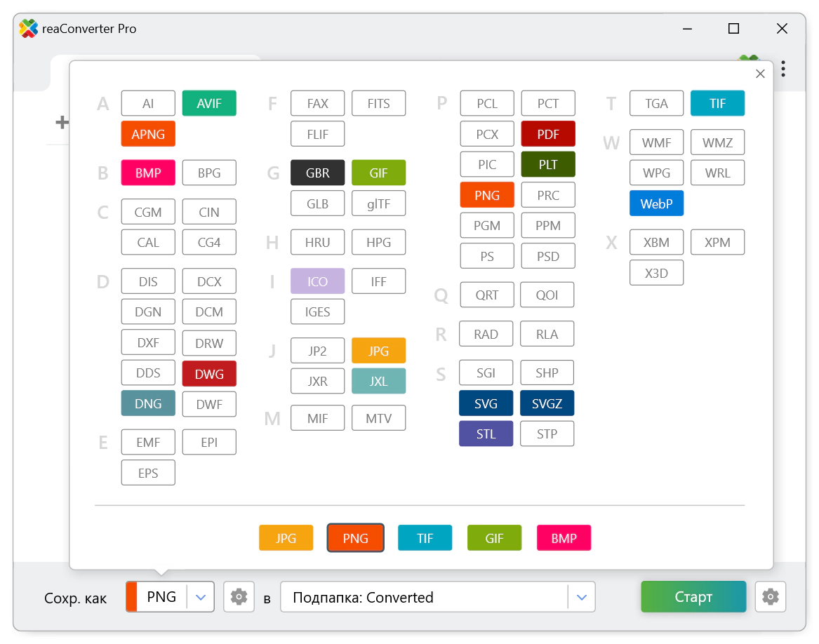
Task: Choose the WebP format tile
Action: click(656, 203)
